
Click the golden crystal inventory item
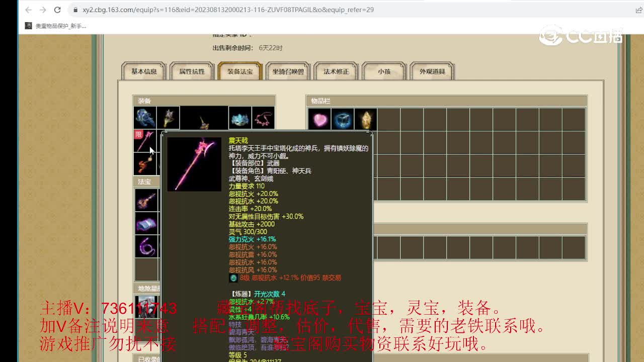tap(366, 120)
